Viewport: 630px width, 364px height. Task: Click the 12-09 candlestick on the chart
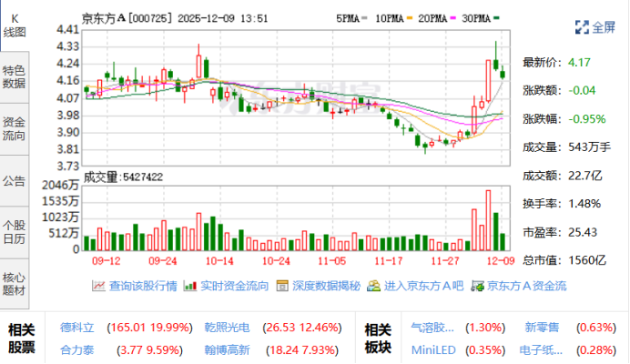pyautogui.click(x=503, y=75)
